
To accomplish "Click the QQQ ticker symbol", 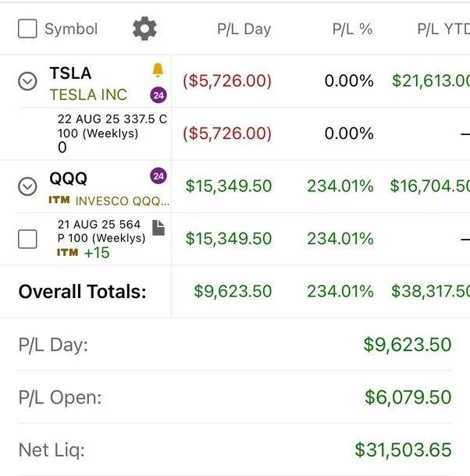I will (x=69, y=179).
